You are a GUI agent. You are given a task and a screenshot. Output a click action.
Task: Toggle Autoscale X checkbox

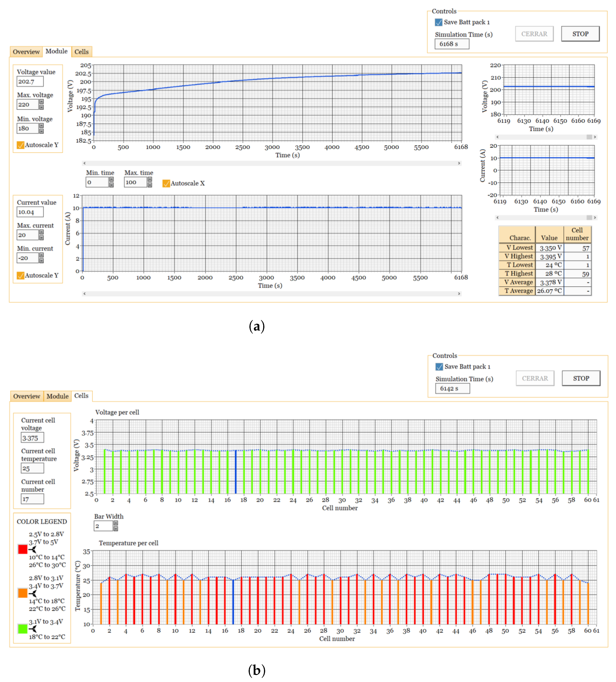[x=166, y=183]
